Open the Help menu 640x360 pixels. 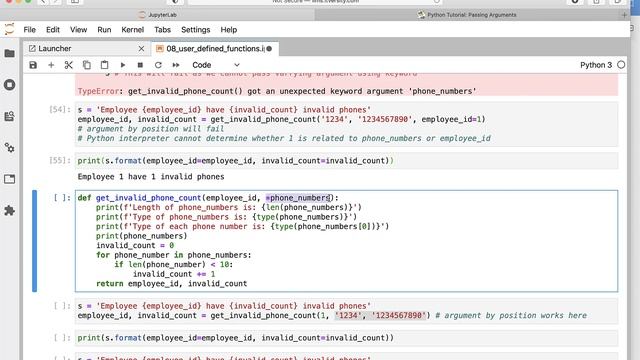[229, 30]
